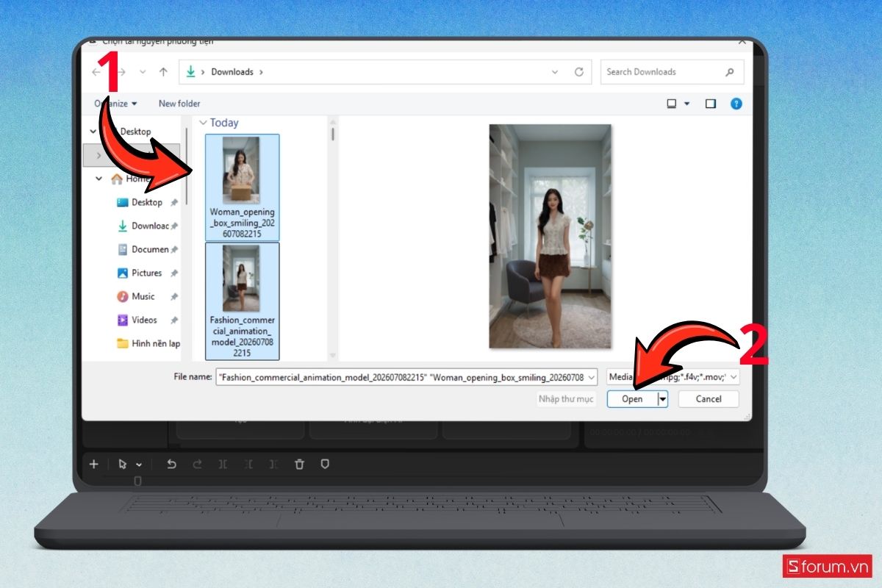The height and width of the screenshot is (588, 882).
Task: Click the Fashion_commercial_animation_model file name
Action: point(242,337)
